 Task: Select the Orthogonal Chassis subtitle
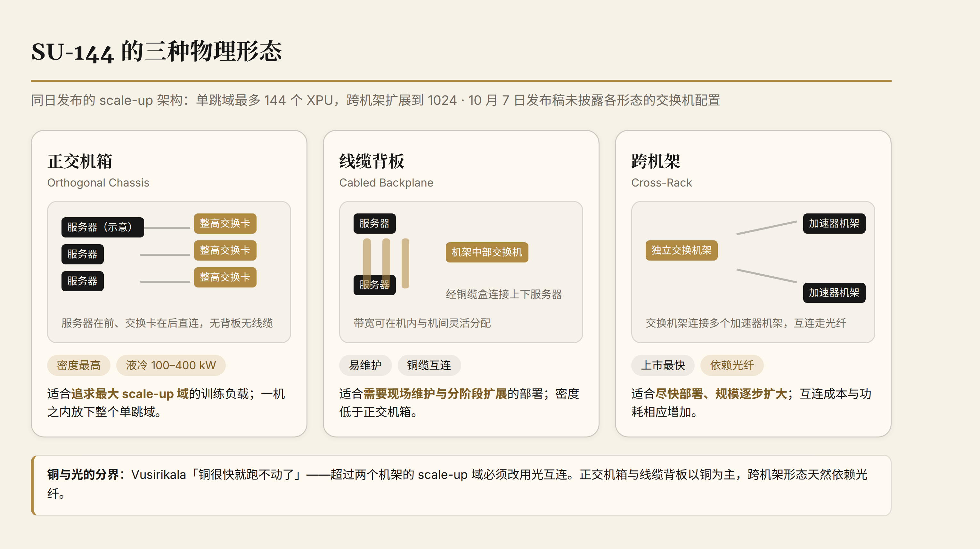tap(98, 183)
